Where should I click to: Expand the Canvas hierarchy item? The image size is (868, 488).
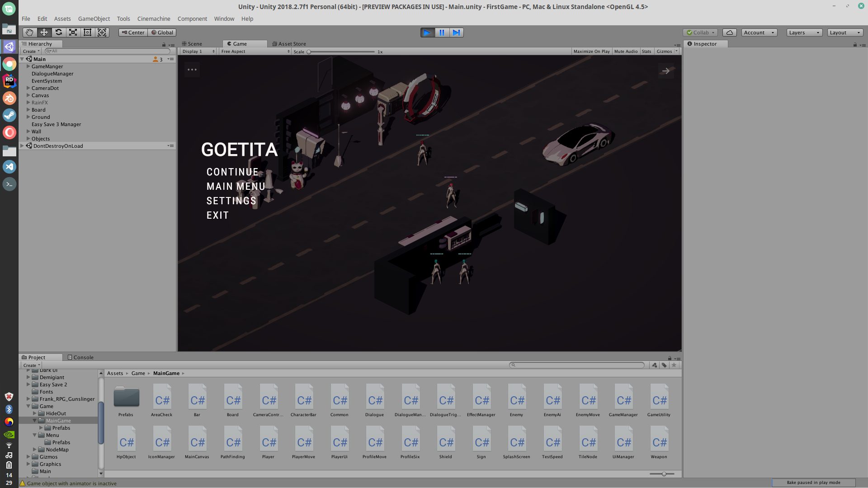(x=28, y=95)
